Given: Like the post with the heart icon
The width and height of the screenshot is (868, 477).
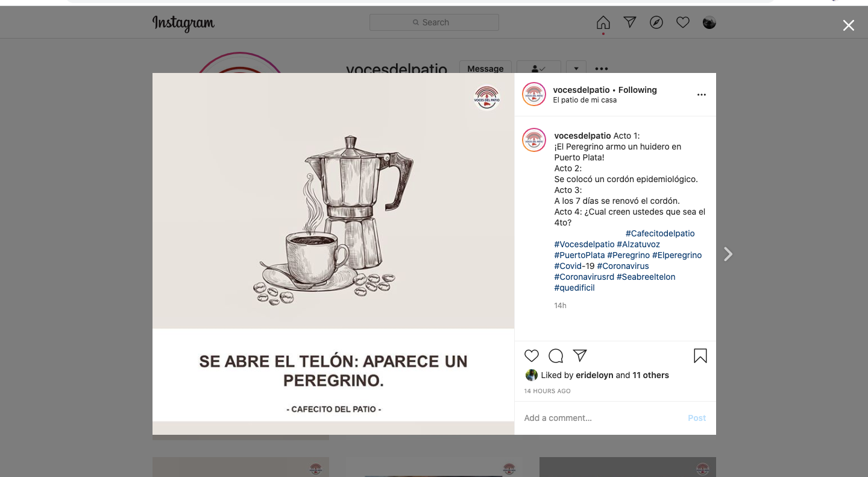Looking at the screenshot, I should click(531, 356).
